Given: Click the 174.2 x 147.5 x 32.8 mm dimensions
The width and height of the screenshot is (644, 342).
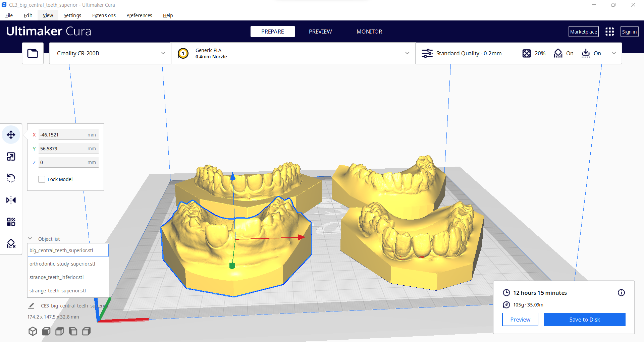Looking at the screenshot, I should [53, 317].
